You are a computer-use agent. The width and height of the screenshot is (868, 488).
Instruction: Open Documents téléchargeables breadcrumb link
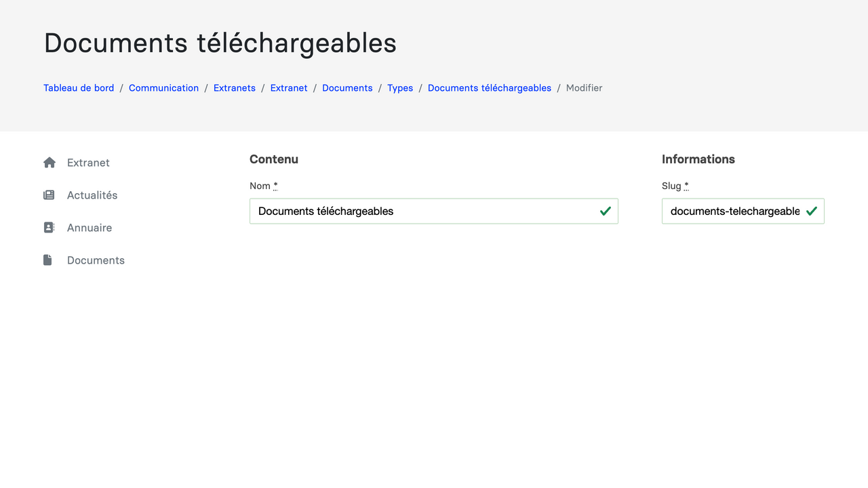490,88
